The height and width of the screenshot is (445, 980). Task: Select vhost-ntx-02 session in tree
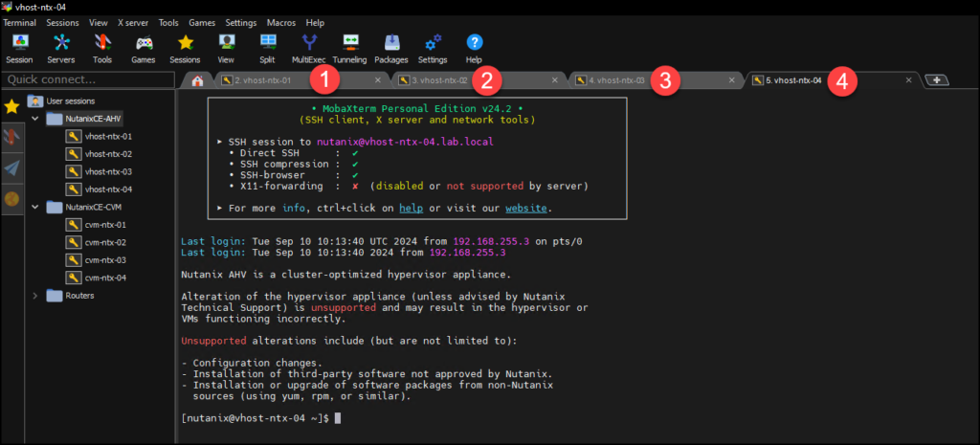(x=99, y=154)
